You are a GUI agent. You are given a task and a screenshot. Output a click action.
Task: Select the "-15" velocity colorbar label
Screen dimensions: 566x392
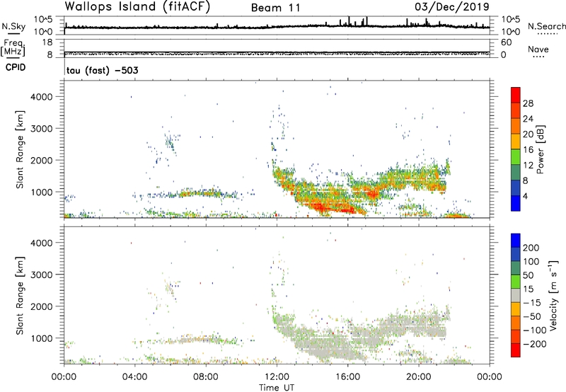532,303
